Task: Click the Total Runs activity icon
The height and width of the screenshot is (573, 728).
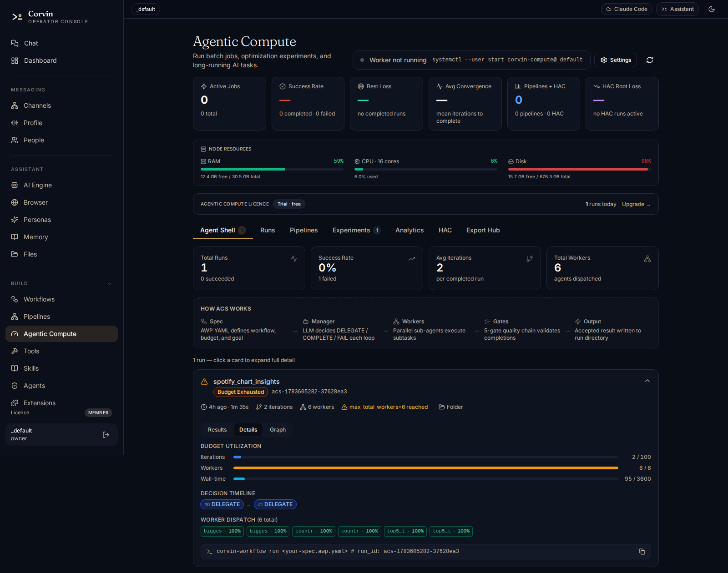Action: [294, 259]
